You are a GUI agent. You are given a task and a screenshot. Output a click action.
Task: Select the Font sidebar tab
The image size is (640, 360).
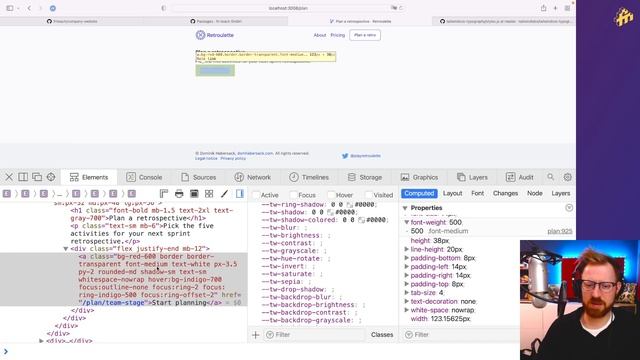478,193
